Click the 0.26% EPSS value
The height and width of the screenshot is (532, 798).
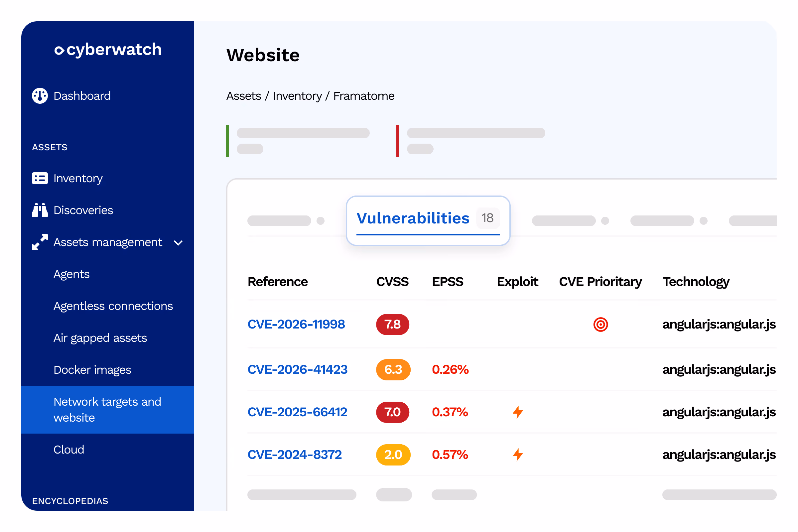450,369
